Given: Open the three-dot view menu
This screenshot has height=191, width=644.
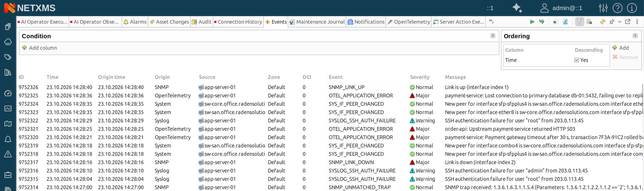Looking at the screenshot, I should (637, 22).
